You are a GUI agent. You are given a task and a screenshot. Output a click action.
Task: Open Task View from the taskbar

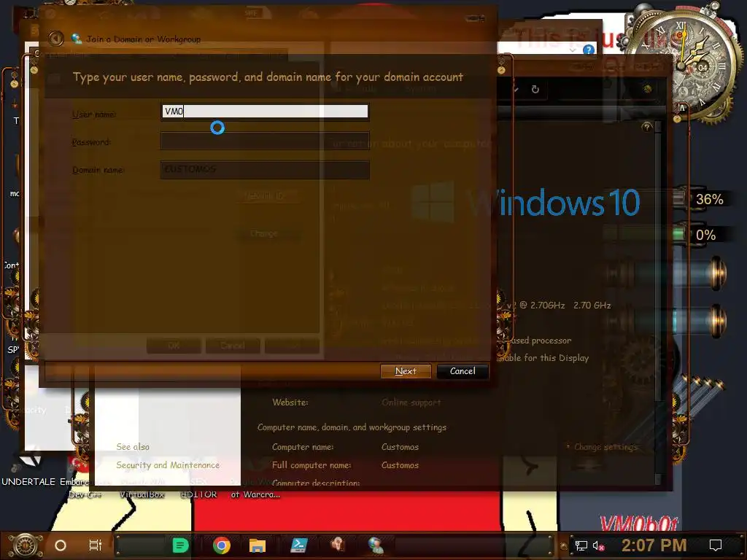click(96, 545)
